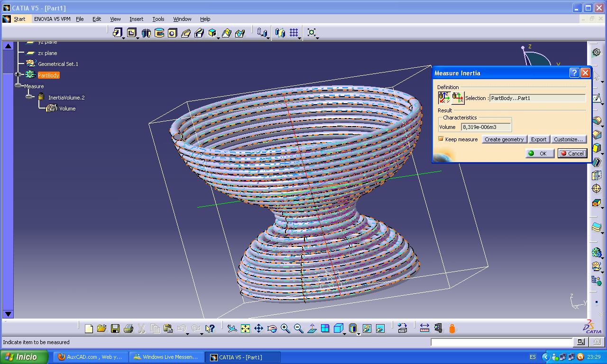Viewport: 607px width, 364px height.
Task: Open the Isometric View dropdown
Action: pos(345,333)
